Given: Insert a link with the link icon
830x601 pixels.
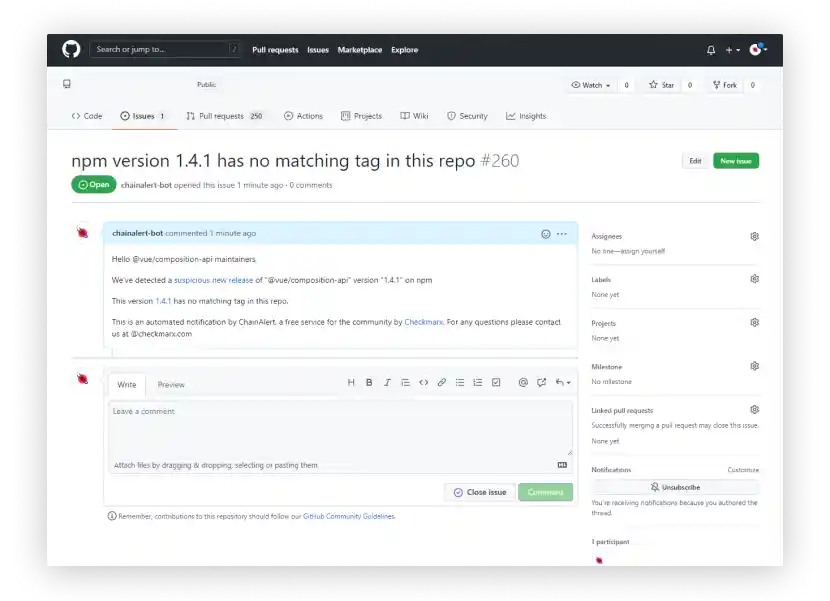Looking at the screenshot, I should coord(441,382).
